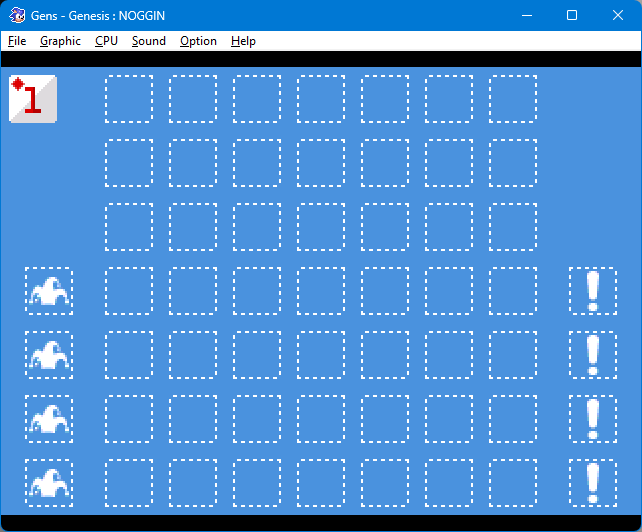Open the CPU menu
This screenshot has width=642, height=532.
(x=106, y=41)
